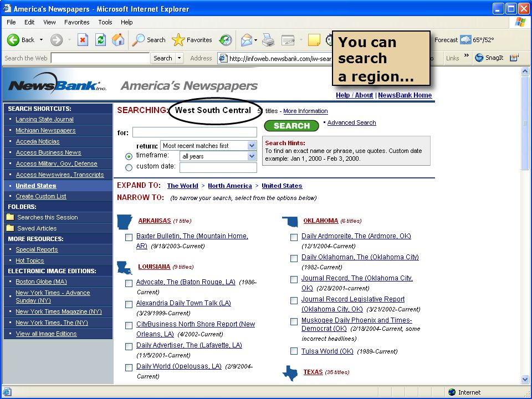Image resolution: width=532 pixels, height=399 pixels.
Task: Open the Help / About link
Action: click(x=354, y=95)
